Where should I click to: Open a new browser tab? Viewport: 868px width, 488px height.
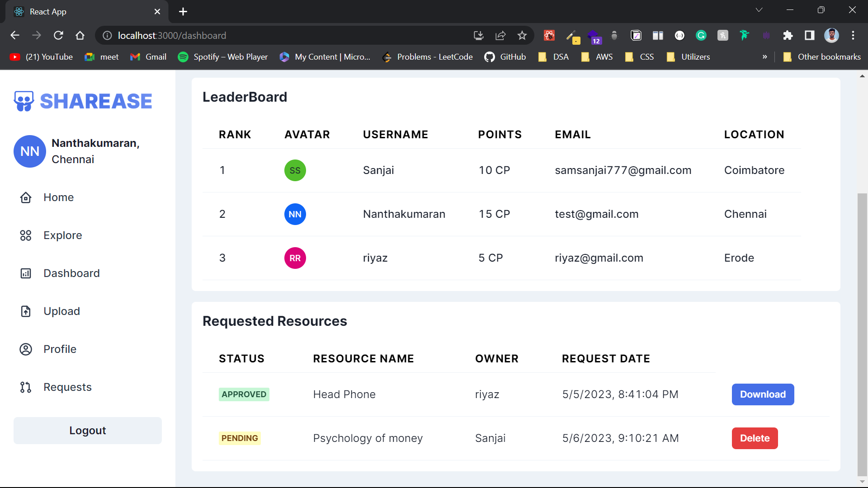[x=183, y=12]
